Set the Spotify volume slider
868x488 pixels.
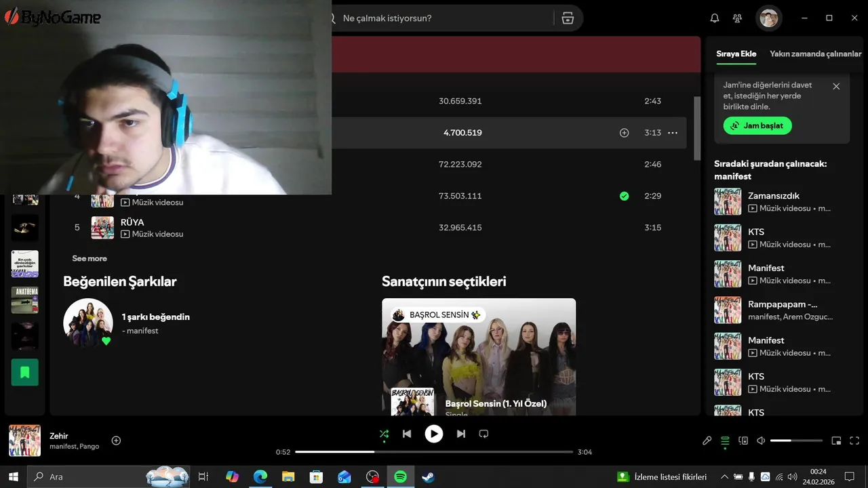tap(796, 441)
